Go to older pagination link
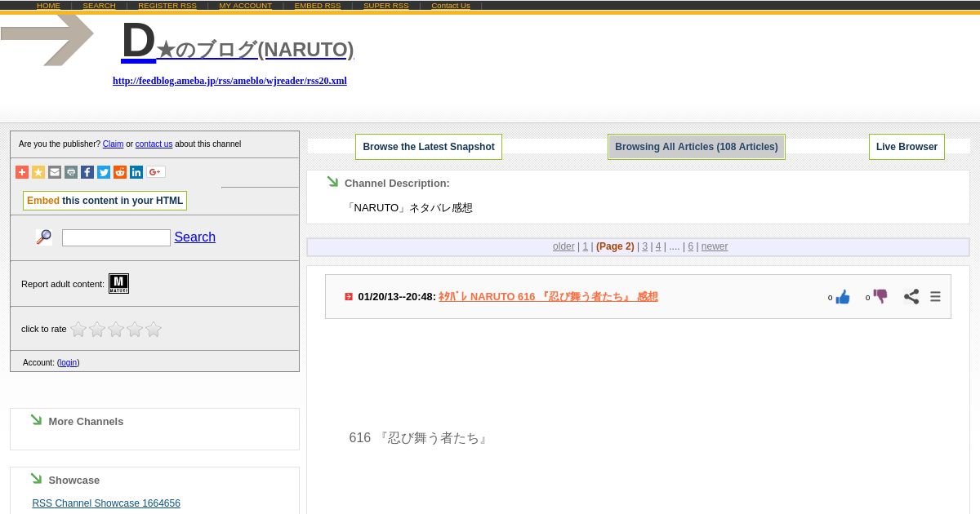The width and height of the screenshot is (980, 514). tap(563, 246)
